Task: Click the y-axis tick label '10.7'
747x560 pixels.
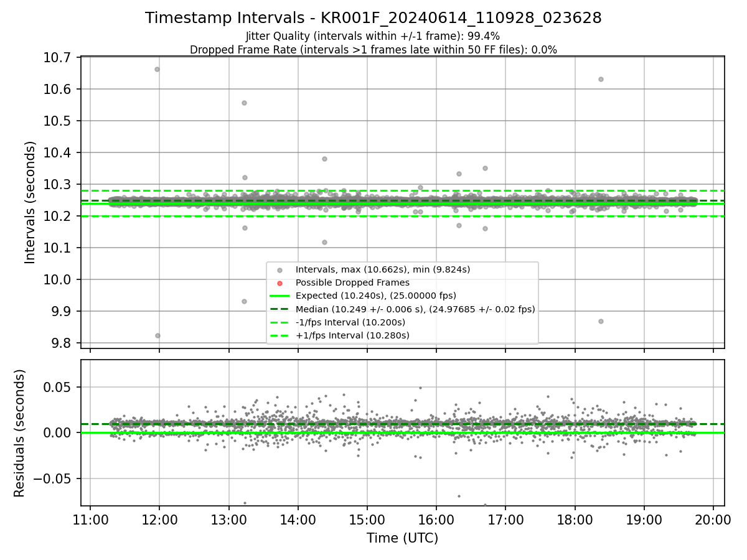Action: point(59,57)
